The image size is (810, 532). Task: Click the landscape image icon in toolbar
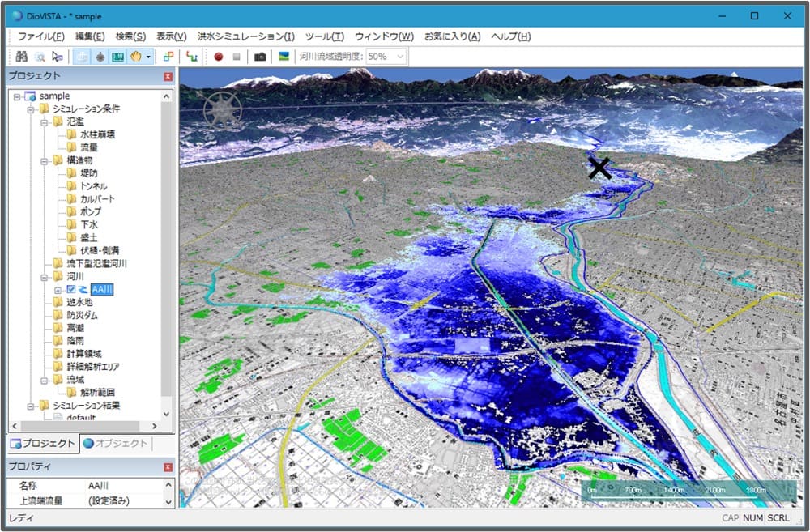pyautogui.click(x=283, y=57)
